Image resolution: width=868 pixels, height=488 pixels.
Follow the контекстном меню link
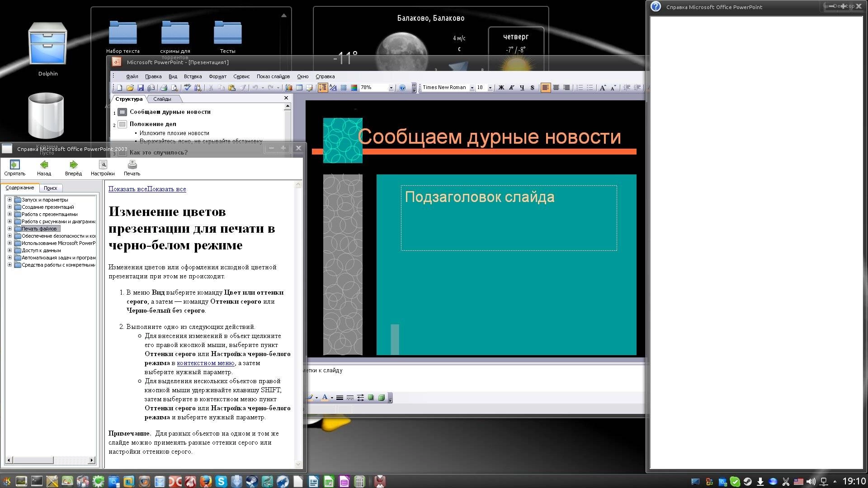[206, 363]
